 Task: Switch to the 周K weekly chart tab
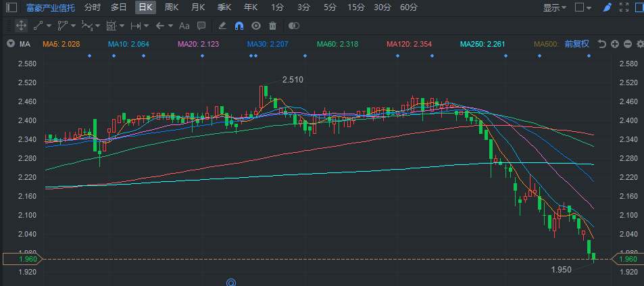point(172,7)
